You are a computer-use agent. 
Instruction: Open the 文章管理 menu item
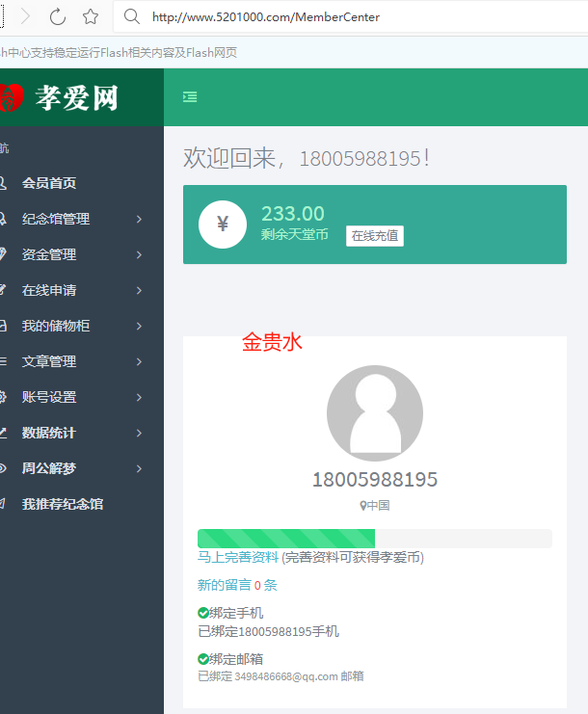tap(49, 361)
